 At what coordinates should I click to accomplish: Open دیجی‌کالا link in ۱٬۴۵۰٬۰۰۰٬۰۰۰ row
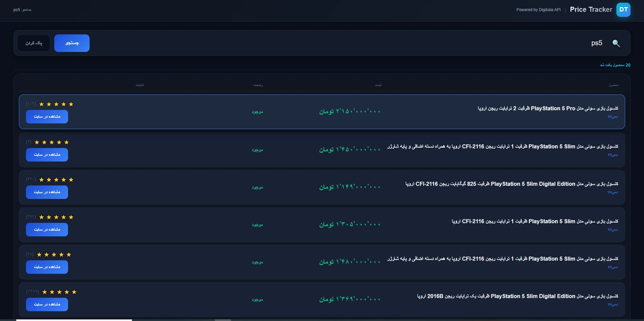click(613, 155)
